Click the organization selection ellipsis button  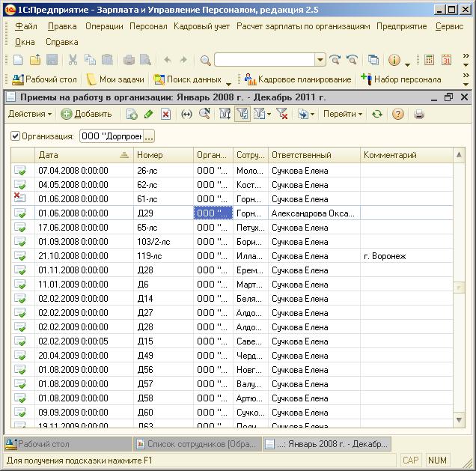149,136
